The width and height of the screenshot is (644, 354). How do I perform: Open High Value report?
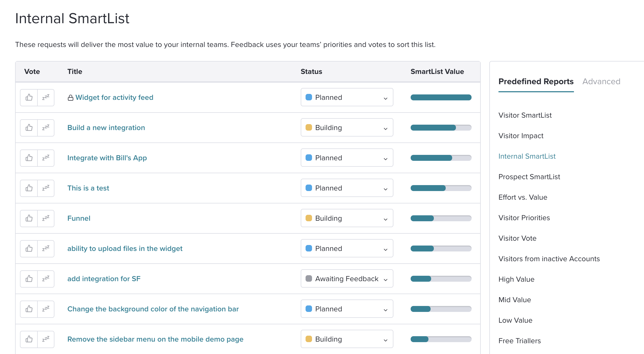tap(516, 279)
